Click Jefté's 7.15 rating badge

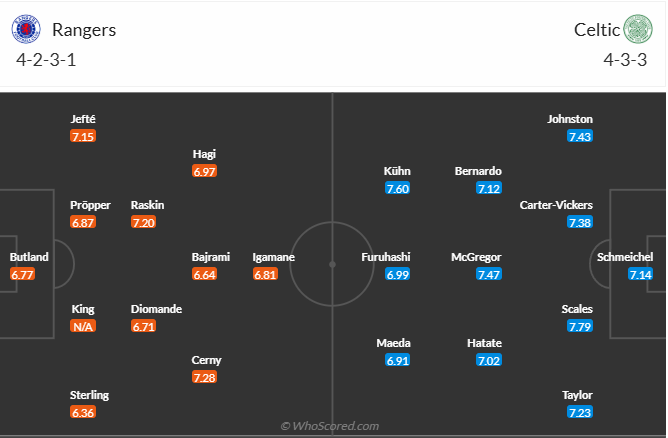click(83, 136)
